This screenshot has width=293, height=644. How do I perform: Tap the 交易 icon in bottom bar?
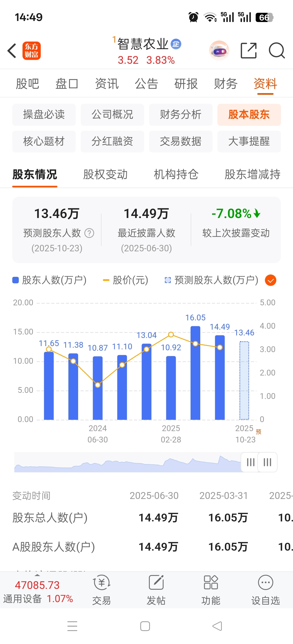pyautogui.click(x=102, y=583)
